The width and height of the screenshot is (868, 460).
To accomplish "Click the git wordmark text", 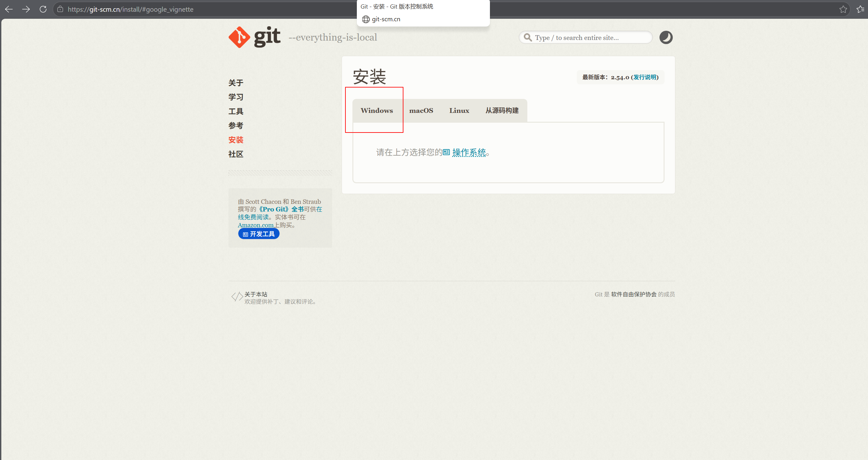I will (x=267, y=36).
